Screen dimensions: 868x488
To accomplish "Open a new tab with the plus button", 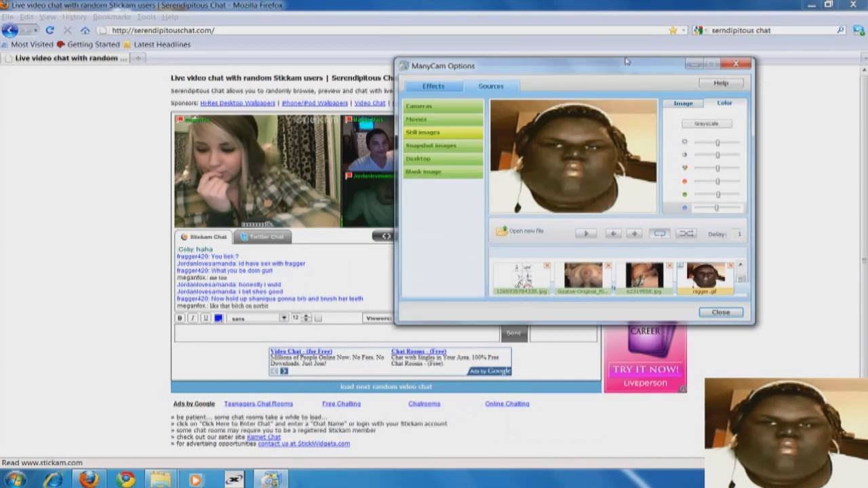I will click(x=138, y=58).
